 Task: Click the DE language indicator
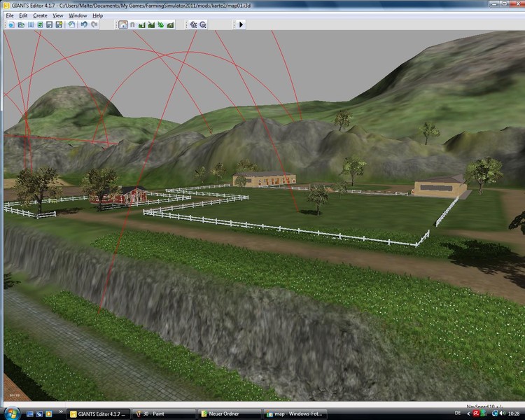(458, 413)
